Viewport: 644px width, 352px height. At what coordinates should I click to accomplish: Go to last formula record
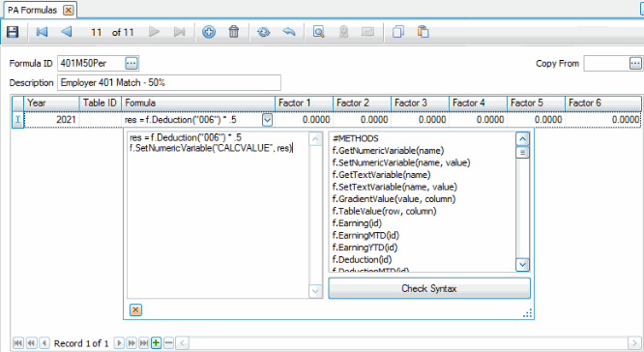[x=180, y=32]
